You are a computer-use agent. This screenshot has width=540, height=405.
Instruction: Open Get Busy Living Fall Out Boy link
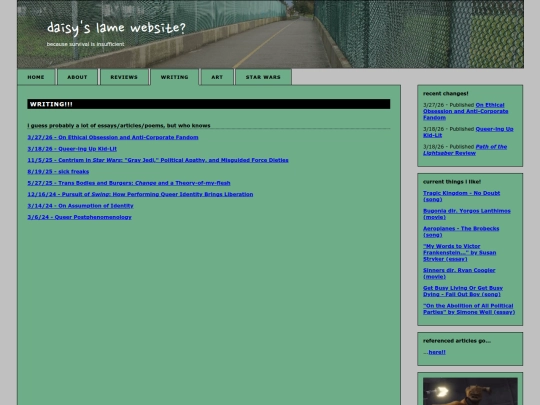(x=463, y=291)
